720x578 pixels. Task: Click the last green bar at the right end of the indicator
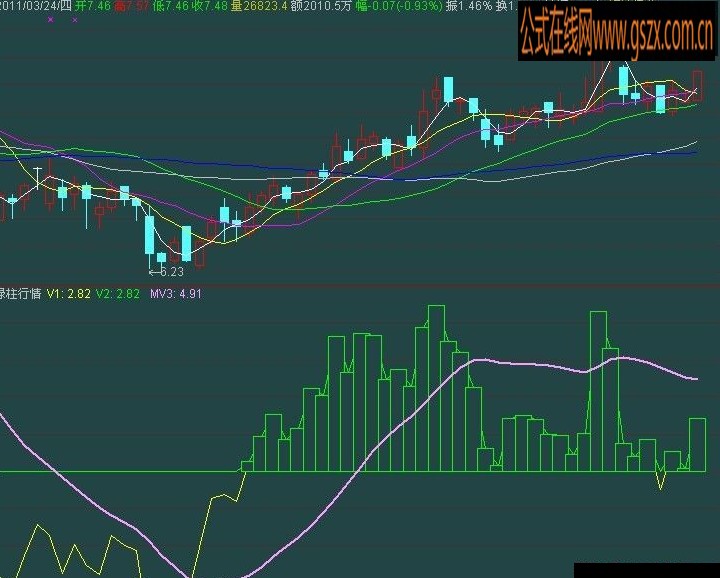(698, 444)
